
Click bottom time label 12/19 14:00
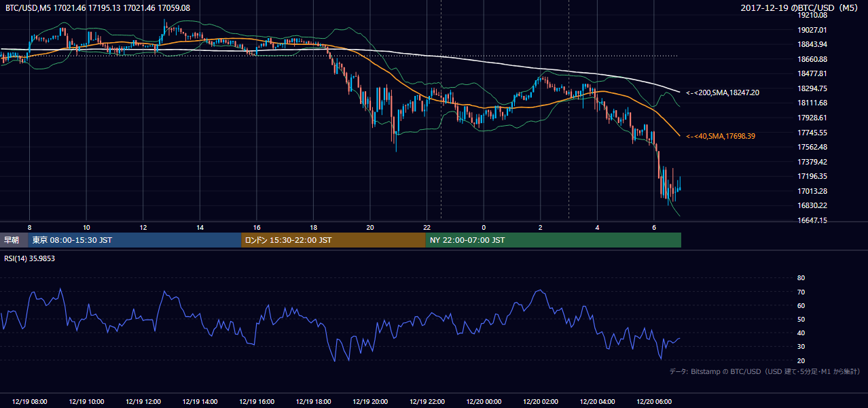click(x=200, y=402)
